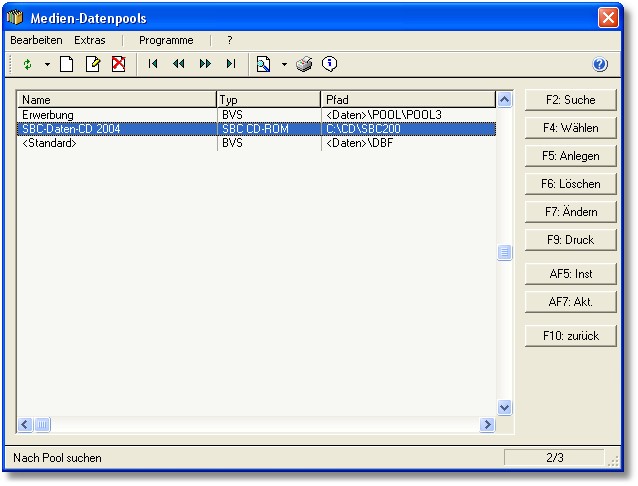Skip forward with the double-right arrows
The width and height of the screenshot is (638, 486).
[x=205, y=64]
